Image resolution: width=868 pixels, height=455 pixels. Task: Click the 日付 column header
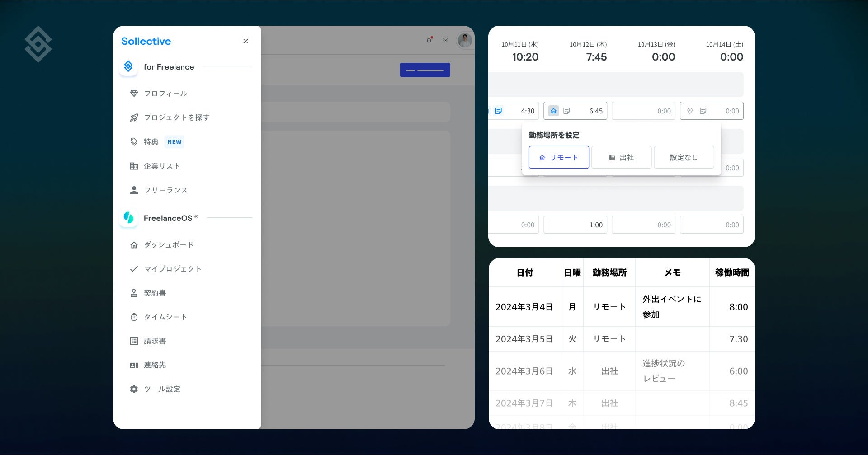[525, 272]
